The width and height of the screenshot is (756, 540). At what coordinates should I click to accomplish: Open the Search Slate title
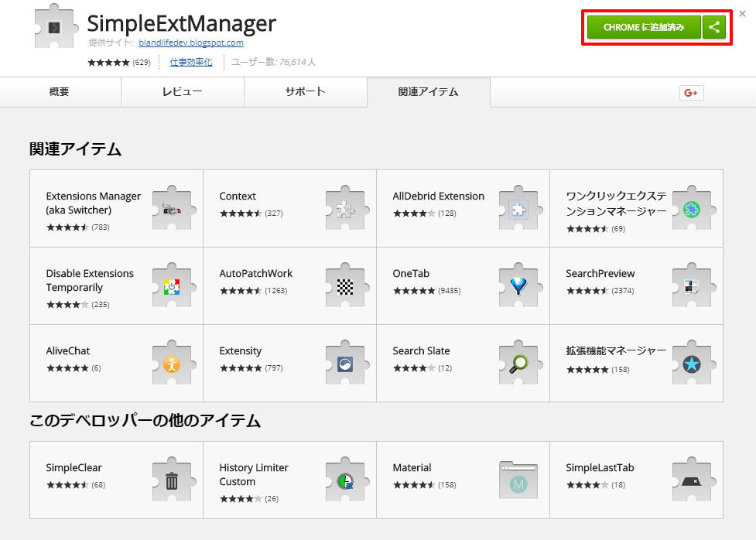[x=421, y=351]
